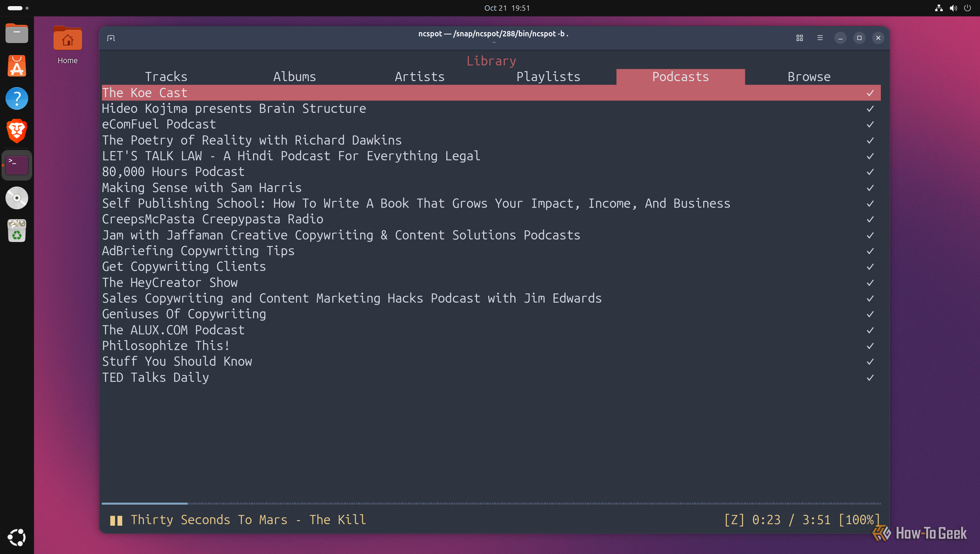
Task: Select Making Sense with Sam Harris
Action: 491,188
